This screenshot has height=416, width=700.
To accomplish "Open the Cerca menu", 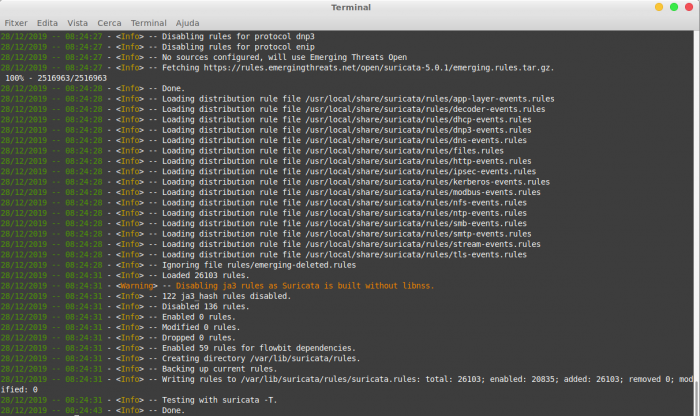I will pyautogui.click(x=109, y=21).
